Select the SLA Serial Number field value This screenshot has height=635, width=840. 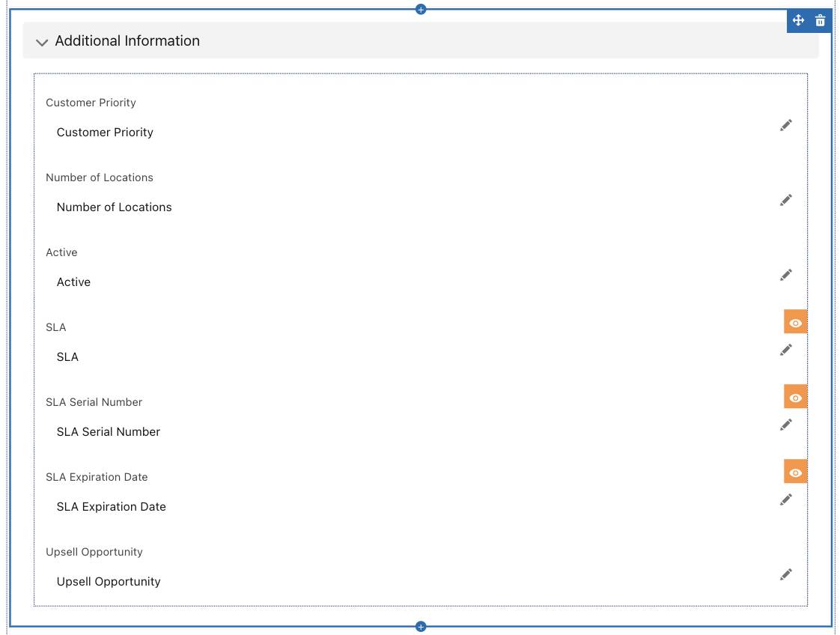click(109, 432)
